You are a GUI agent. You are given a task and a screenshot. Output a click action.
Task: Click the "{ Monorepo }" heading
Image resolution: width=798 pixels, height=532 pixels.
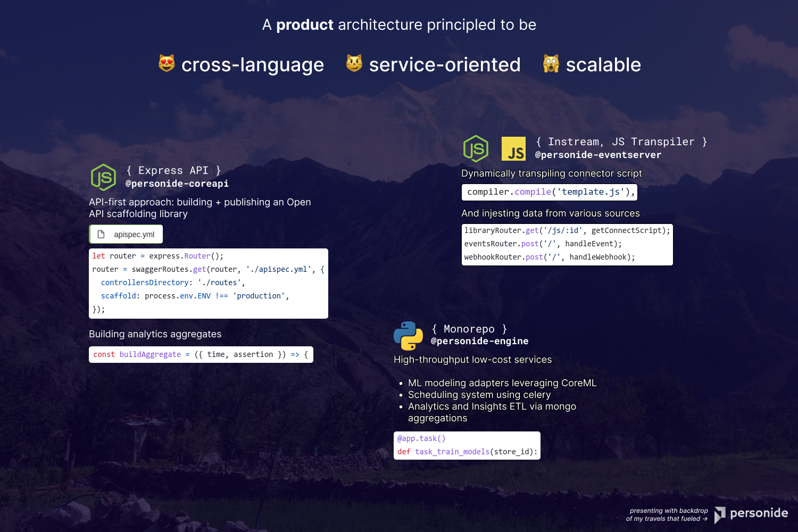(469, 329)
